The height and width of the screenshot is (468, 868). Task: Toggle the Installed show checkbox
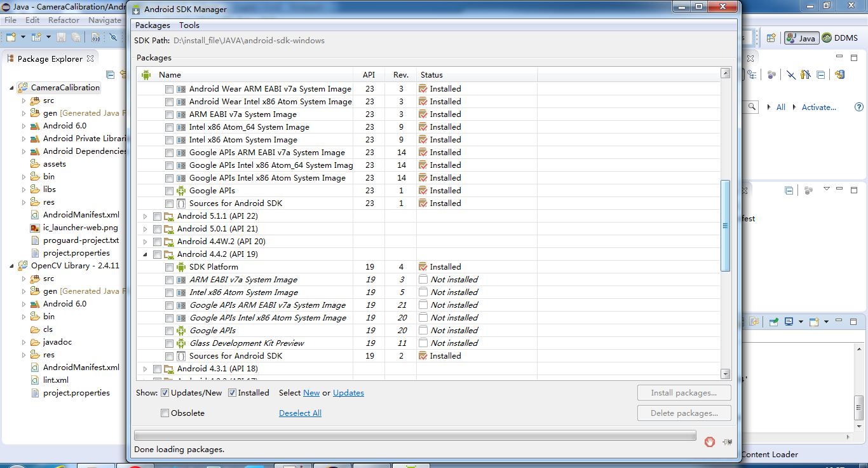[x=232, y=393]
